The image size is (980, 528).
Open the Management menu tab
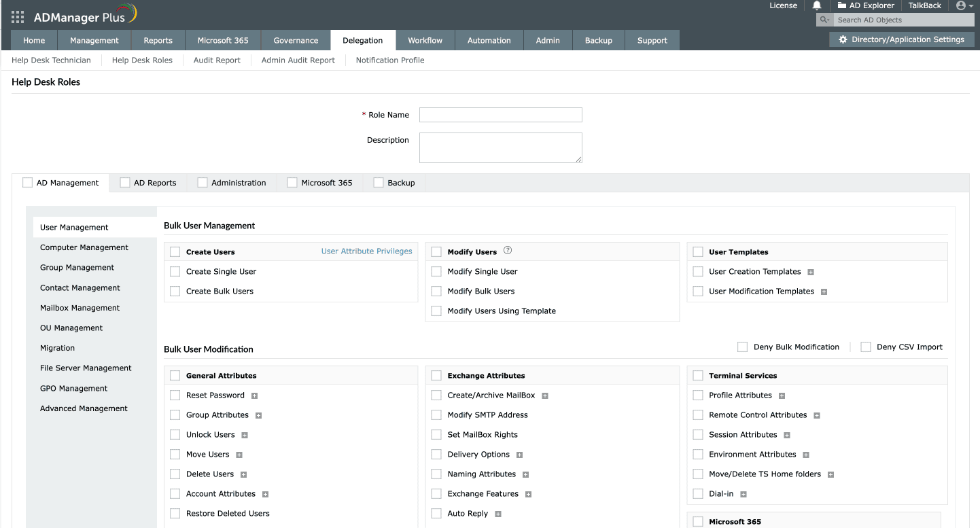click(94, 40)
